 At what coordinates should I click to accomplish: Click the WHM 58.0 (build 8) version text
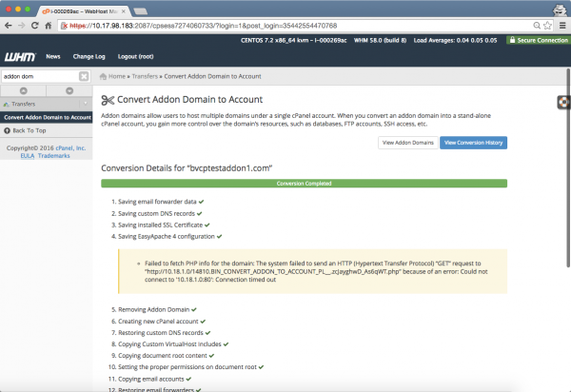380,40
